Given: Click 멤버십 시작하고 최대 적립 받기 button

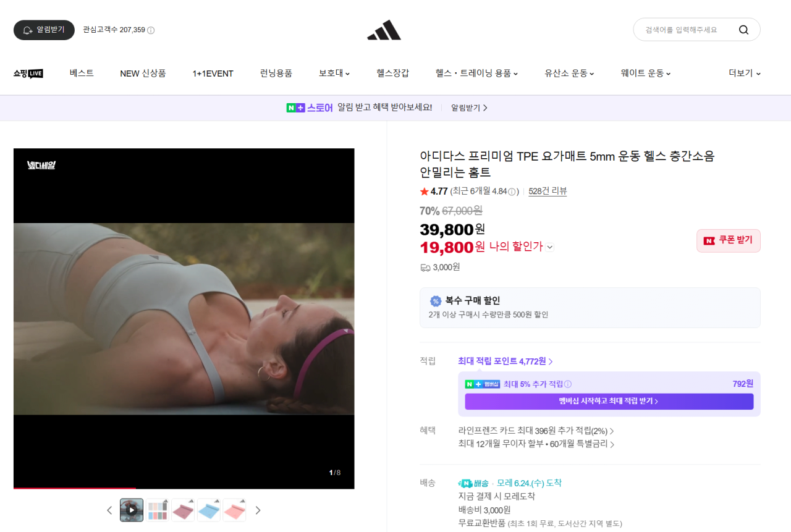Looking at the screenshot, I should [609, 402].
